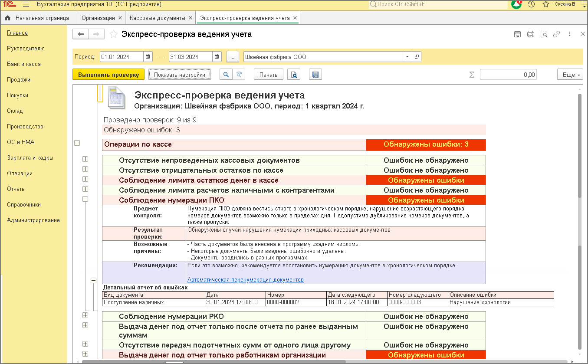
Task: Open the Еще menu
Action: (570, 75)
